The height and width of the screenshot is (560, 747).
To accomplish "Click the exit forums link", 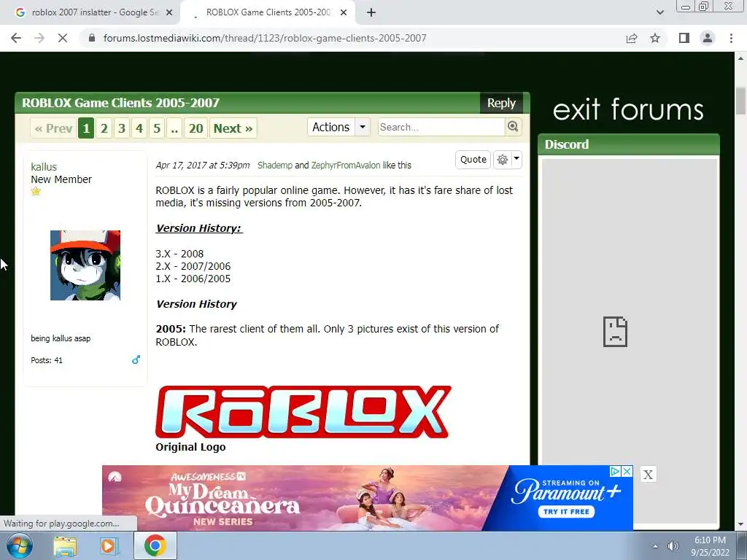I will point(628,109).
